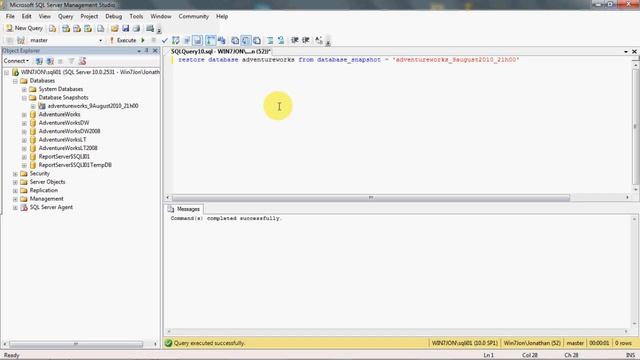Image resolution: width=640 pixels, height=360 pixels.
Task: Expand the Security folder node
Action: click(x=15, y=174)
